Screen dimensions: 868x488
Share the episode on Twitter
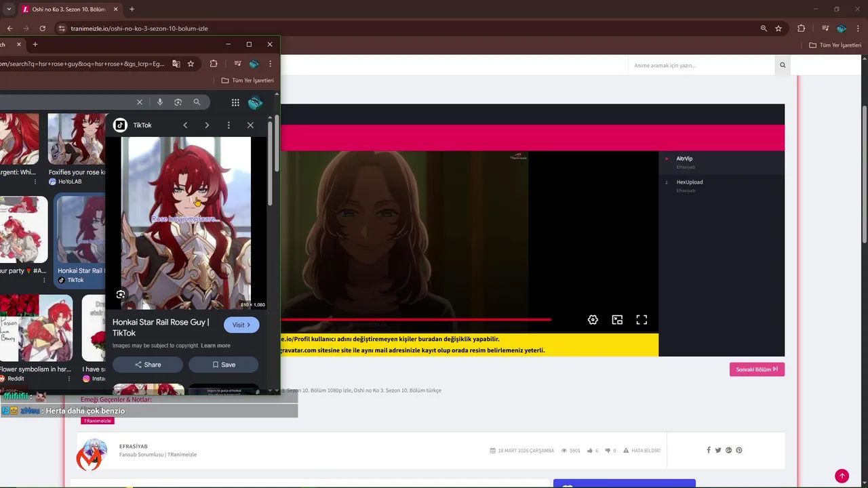(718, 450)
